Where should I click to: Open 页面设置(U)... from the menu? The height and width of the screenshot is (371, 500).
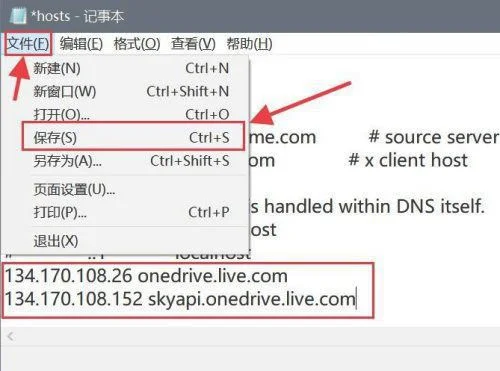(x=131, y=190)
